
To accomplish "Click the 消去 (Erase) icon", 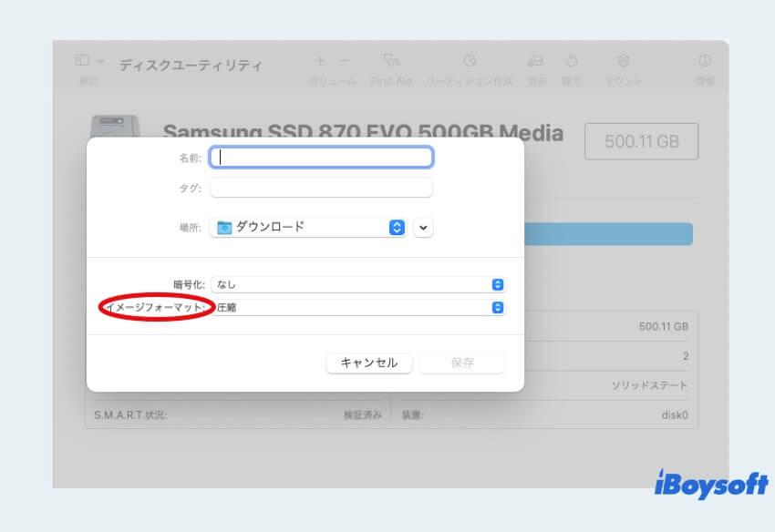I will click(x=535, y=61).
